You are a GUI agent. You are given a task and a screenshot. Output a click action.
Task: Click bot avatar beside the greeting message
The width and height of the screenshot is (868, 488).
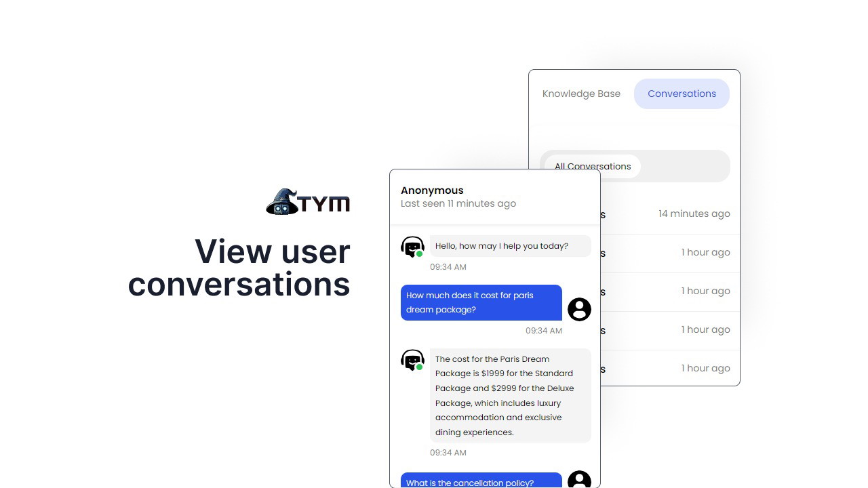412,247
